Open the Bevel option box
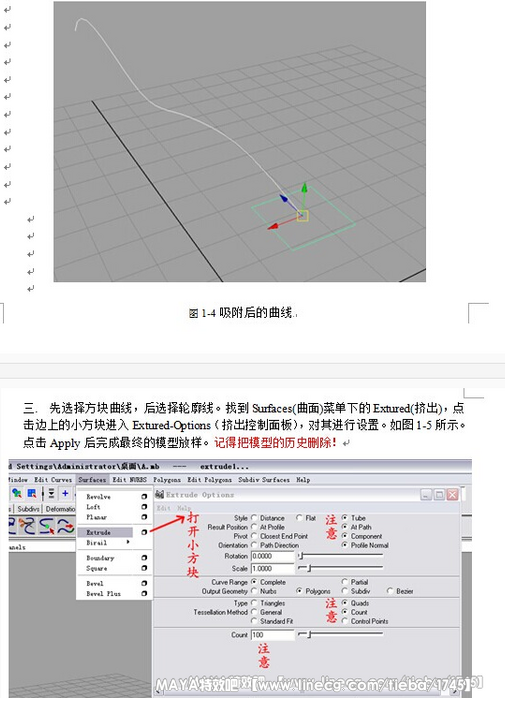Image resolution: width=505 pixels, height=702 pixels. click(144, 583)
